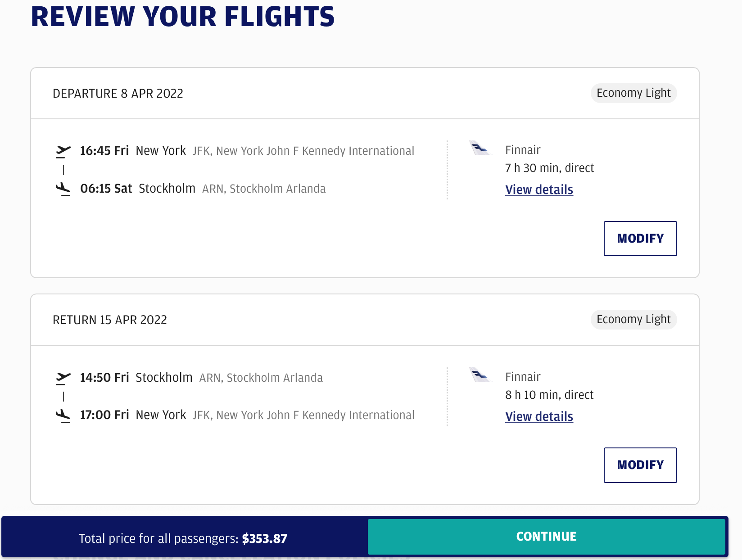Screen dimensions: 742x560
Task: Click the 8 h 10 min direct duration
Action: (549, 395)
